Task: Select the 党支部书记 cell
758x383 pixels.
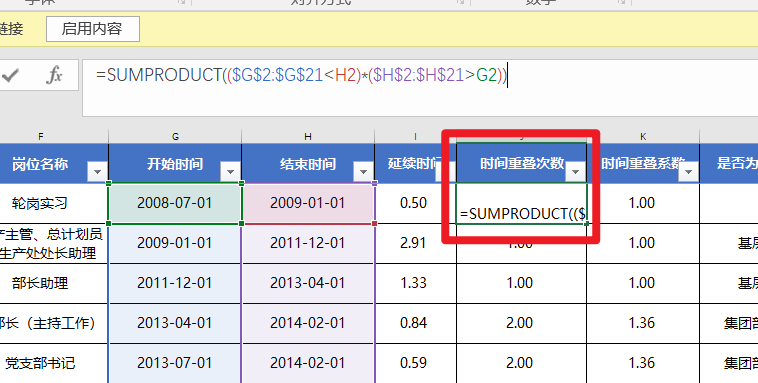Action: pos(54,363)
